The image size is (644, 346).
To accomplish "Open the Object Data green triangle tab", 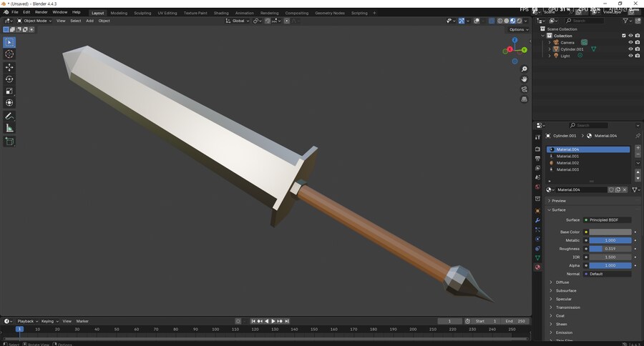I will pyautogui.click(x=537, y=258).
